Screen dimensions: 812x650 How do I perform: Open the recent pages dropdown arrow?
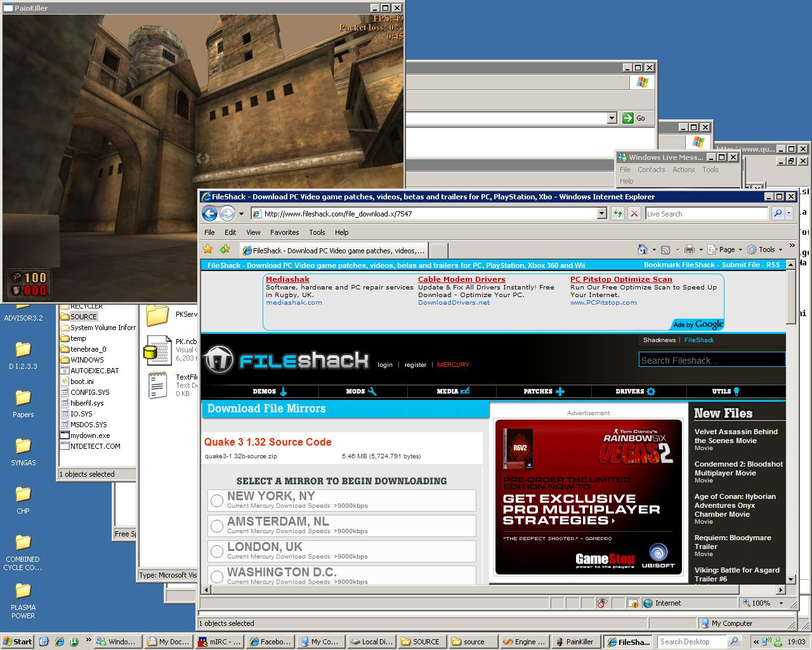tap(241, 214)
